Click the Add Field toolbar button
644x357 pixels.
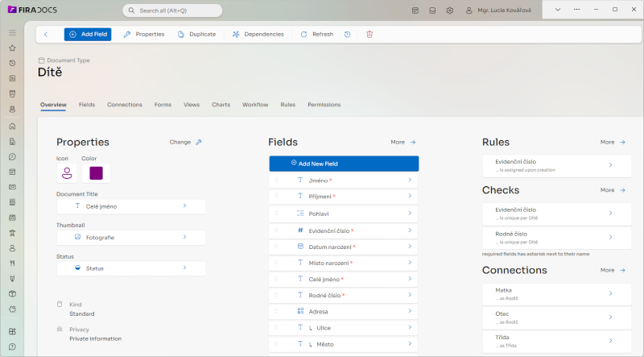[88, 34]
